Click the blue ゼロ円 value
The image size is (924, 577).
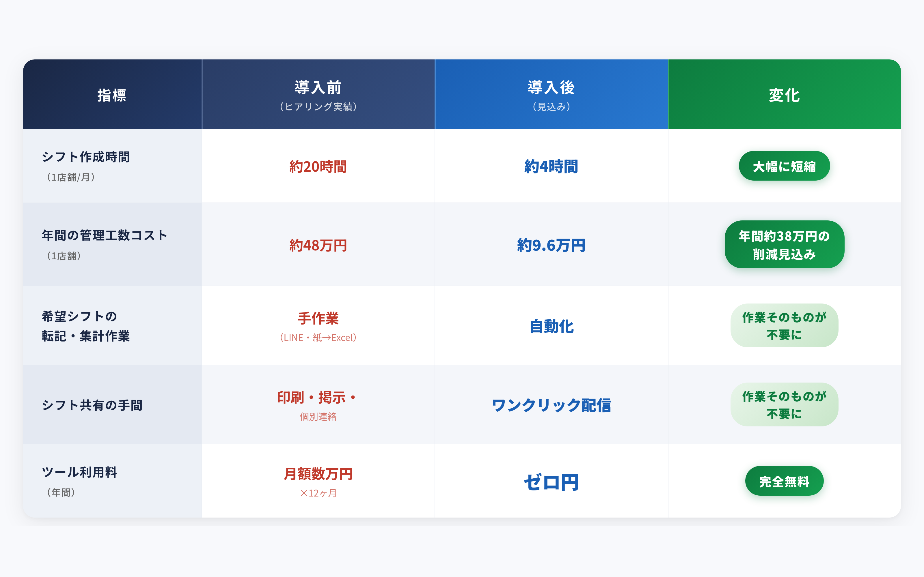pyautogui.click(x=551, y=482)
